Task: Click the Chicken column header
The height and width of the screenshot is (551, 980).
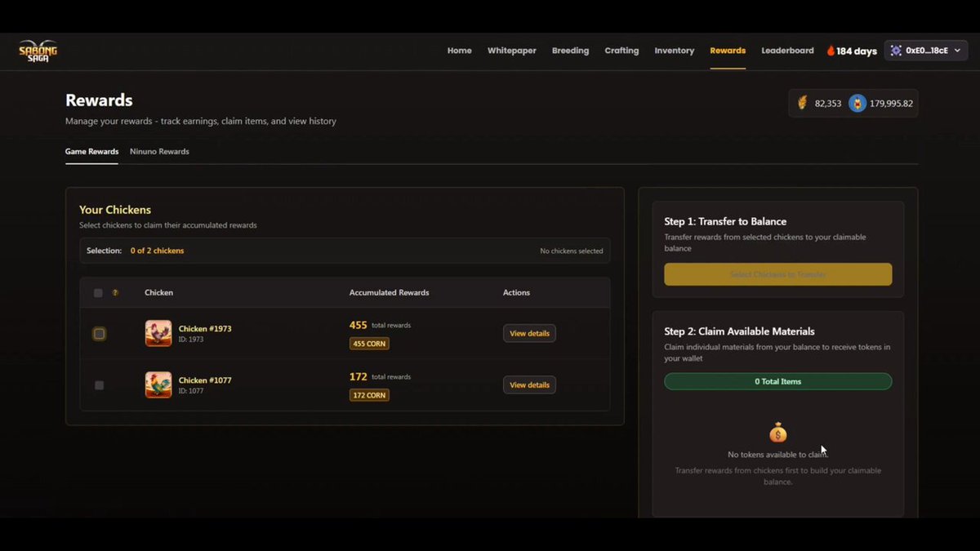Action: pyautogui.click(x=158, y=292)
